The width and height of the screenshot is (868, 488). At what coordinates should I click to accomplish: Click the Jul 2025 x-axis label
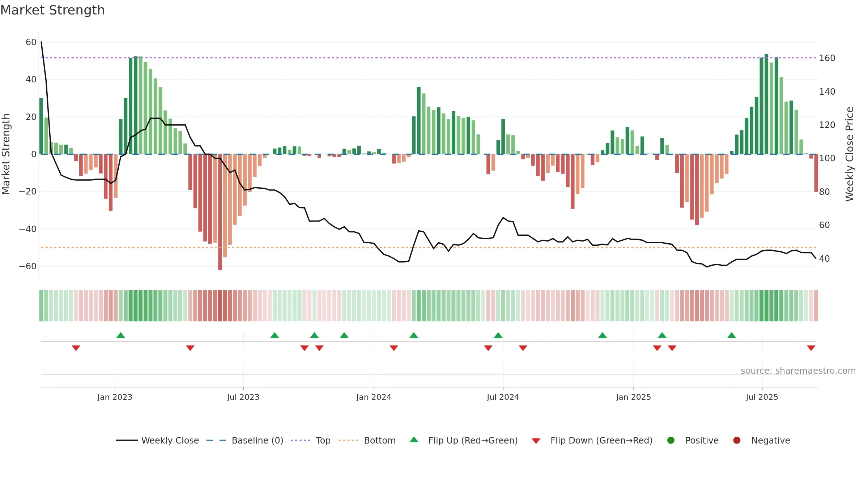pyautogui.click(x=762, y=397)
